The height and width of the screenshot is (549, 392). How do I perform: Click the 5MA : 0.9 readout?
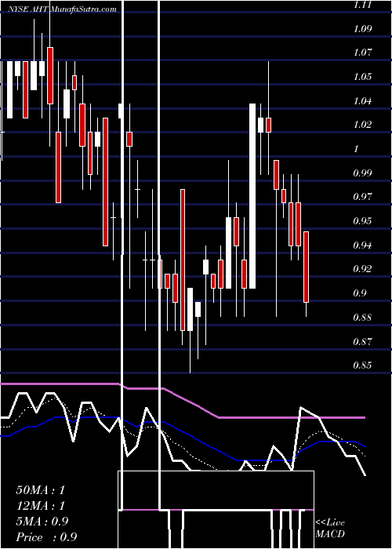[42, 522]
